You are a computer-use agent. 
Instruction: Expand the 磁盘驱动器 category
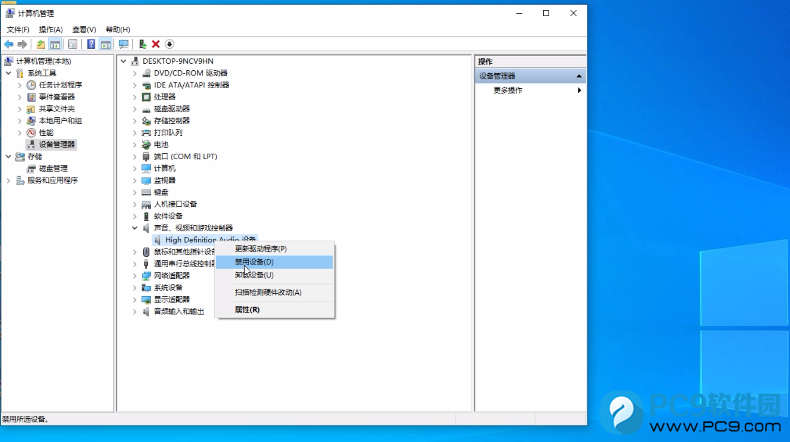coord(135,109)
